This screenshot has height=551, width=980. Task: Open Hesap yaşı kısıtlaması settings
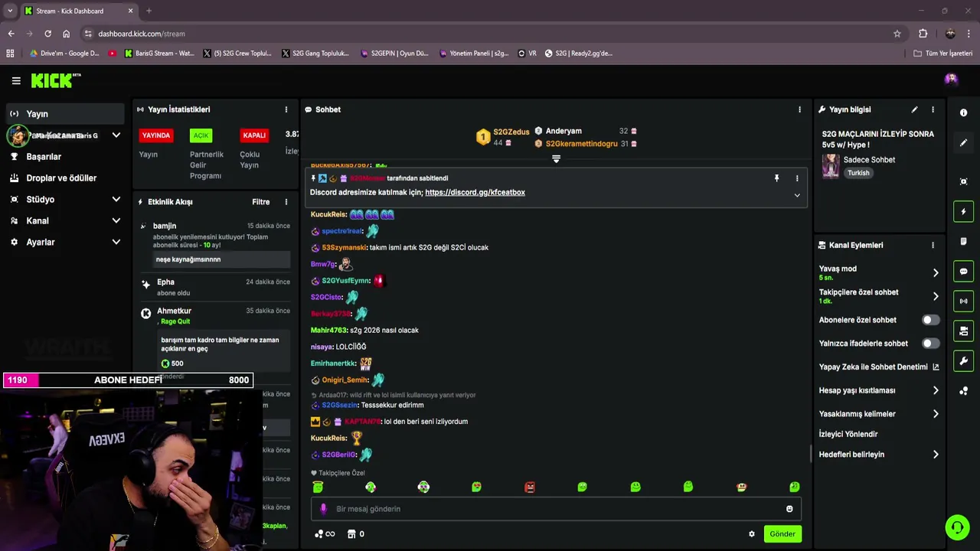[x=879, y=390]
